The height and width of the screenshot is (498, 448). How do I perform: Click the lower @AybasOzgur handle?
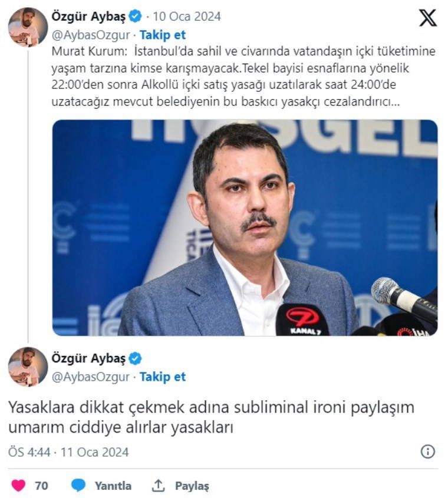[91, 377]
